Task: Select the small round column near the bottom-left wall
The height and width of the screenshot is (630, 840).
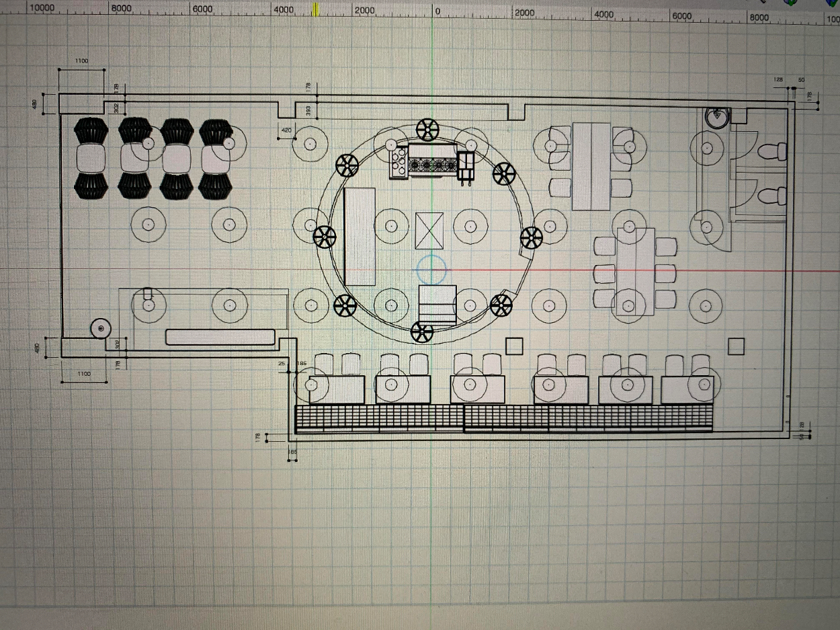Action: [x=101, y=328]
